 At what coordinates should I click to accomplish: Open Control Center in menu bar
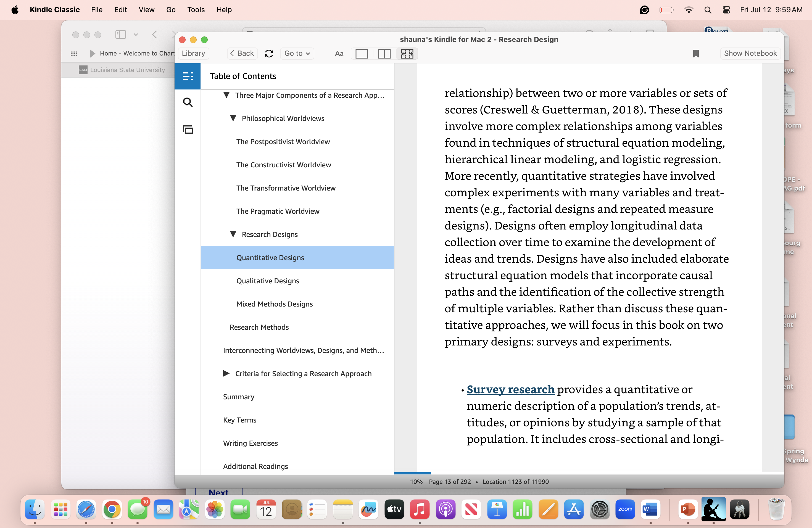click(x=726, y=10)
